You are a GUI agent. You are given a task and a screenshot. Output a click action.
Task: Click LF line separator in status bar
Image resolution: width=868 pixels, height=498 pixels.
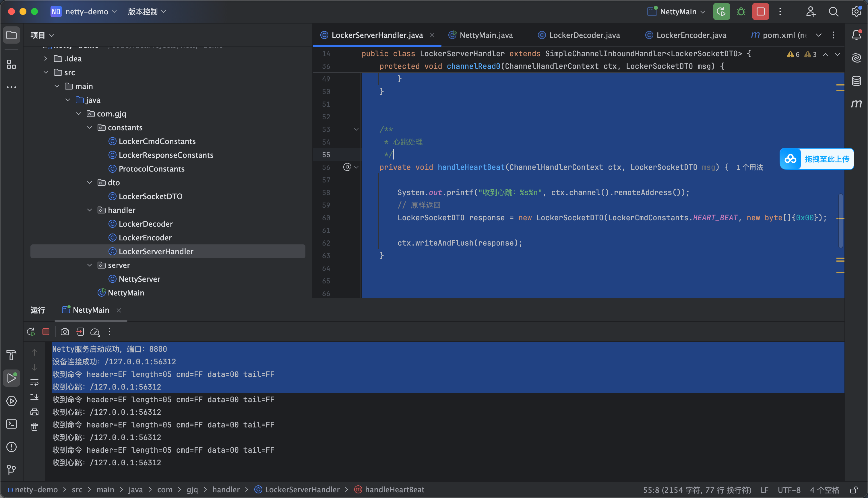[x=764, y=490]
